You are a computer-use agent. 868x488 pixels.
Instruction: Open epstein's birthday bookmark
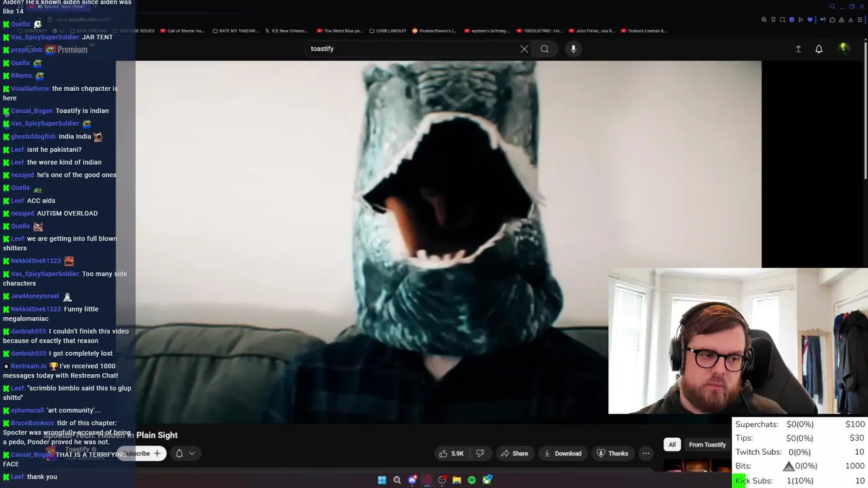pyautogui.click(x=486, y=30)
